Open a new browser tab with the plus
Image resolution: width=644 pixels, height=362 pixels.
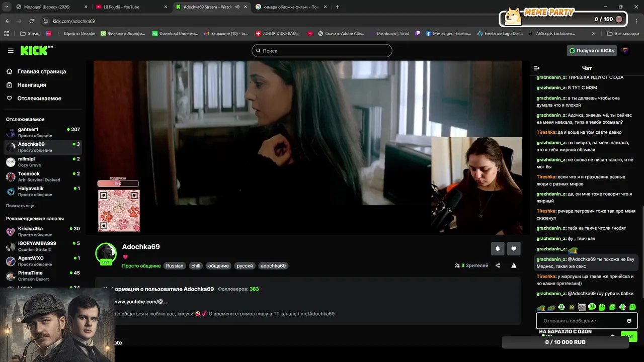pos(337,7)
